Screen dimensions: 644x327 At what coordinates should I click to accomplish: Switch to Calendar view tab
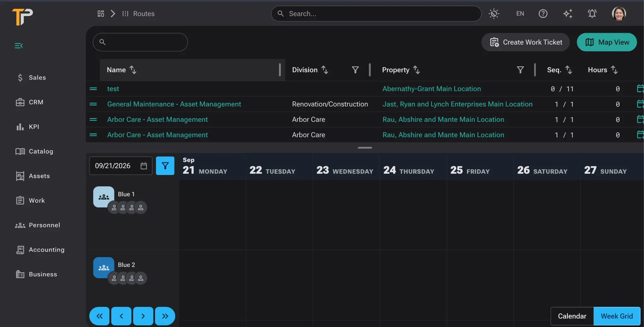coord(572,316)
